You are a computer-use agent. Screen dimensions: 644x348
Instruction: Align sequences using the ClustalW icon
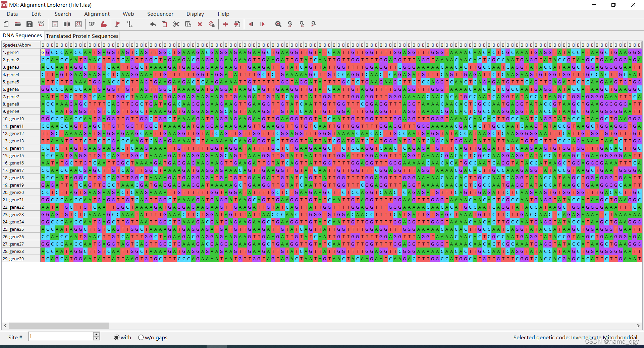pos(92,24)
